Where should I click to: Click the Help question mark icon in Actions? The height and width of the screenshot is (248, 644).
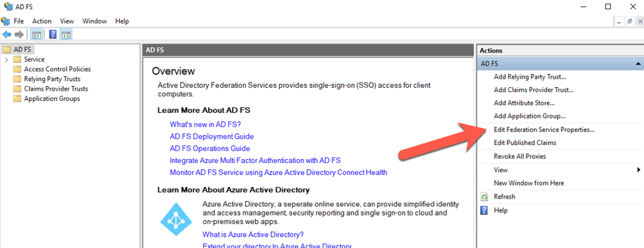click(x=485, y=210)
